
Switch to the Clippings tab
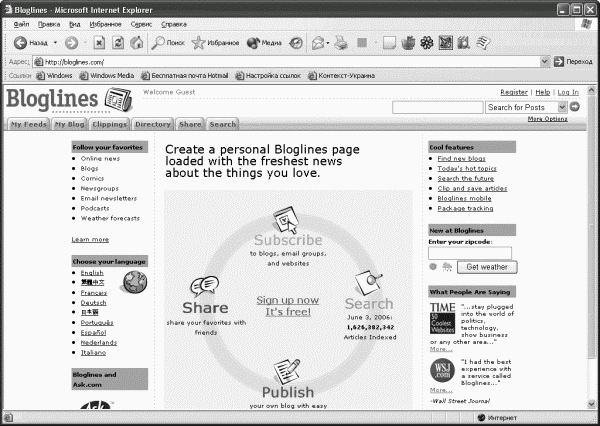pyautogui.click(x=109, y=124)
